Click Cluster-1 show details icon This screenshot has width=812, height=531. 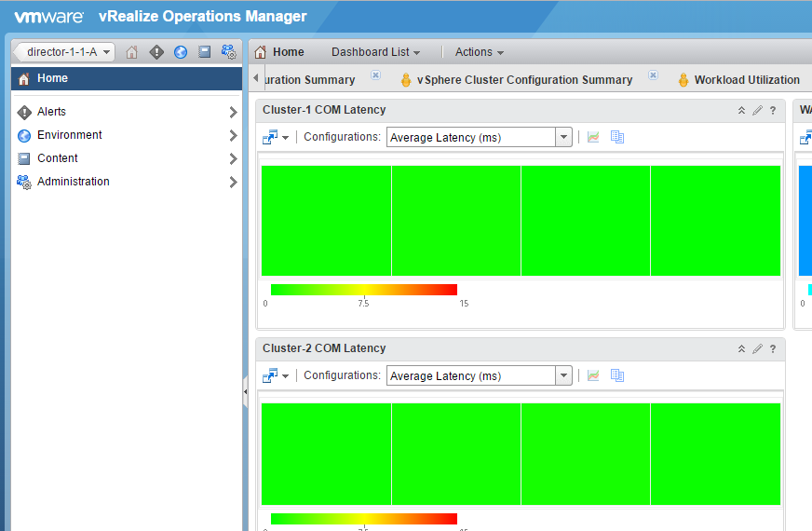(x=616, y=137)
